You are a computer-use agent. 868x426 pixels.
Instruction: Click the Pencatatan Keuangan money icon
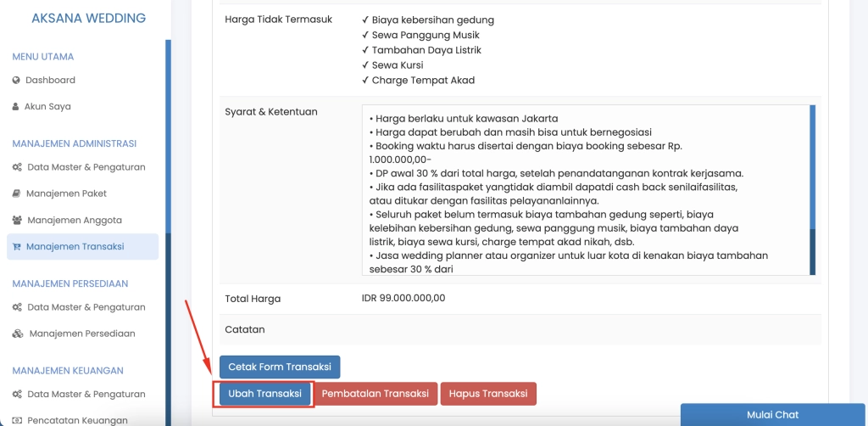coord(18,420)
